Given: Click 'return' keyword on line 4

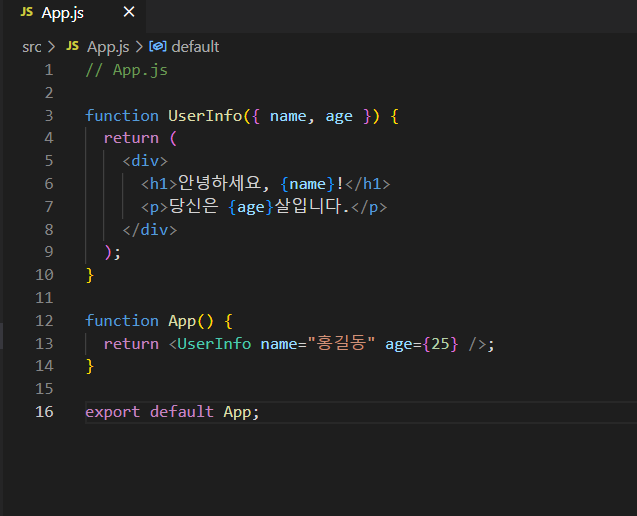Looking at the screenshot, I should coord(131,139).
